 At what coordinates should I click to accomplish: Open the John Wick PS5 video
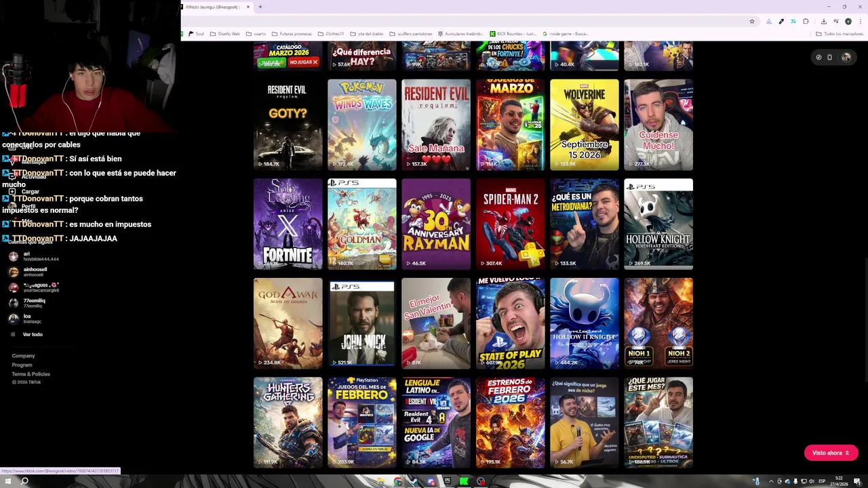point(362,323)
